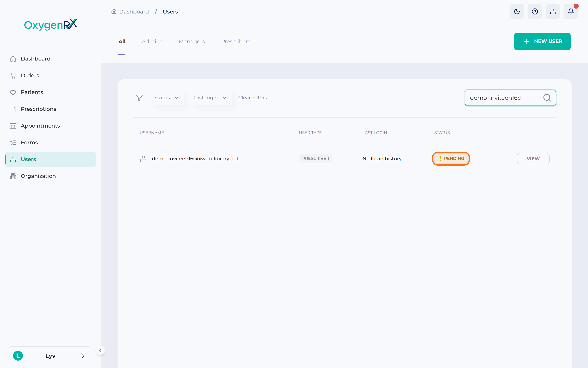Select Users in the sidebar

pos(51,159)
